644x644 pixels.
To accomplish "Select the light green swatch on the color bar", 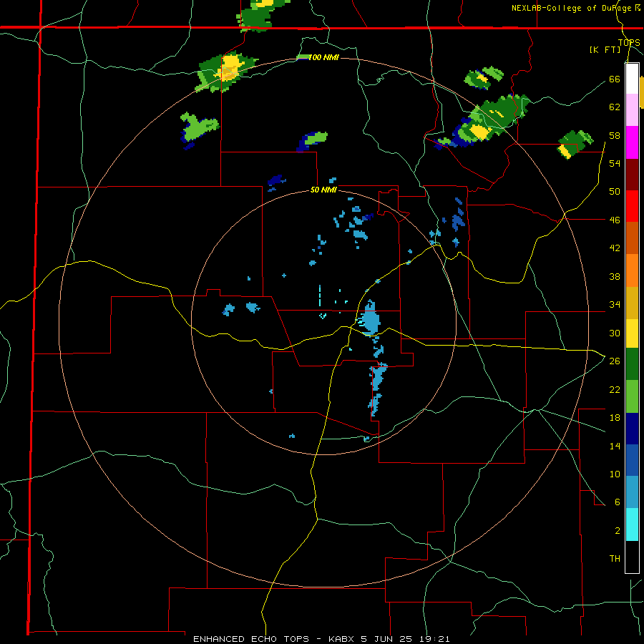I will (x=632, y=396).
